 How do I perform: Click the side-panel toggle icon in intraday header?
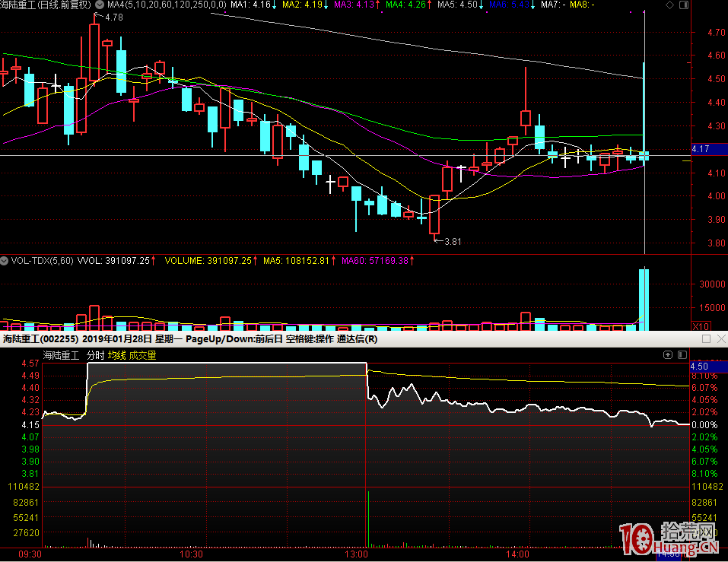[682, 354]
